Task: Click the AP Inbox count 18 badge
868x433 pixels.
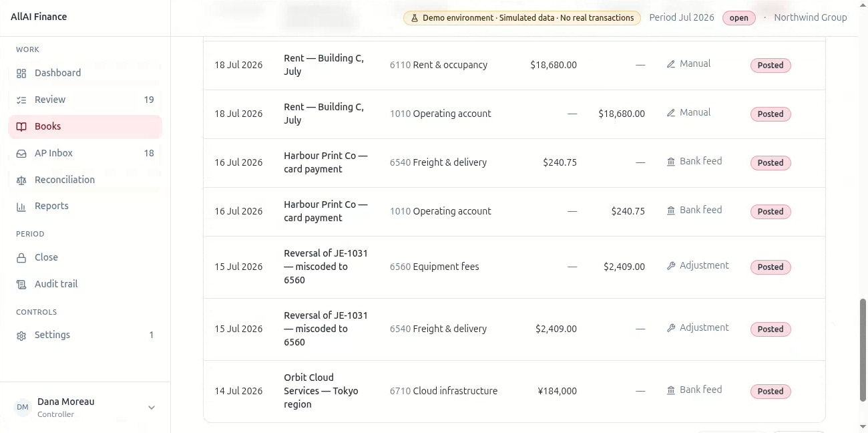Action: click(x=149, y=153)
